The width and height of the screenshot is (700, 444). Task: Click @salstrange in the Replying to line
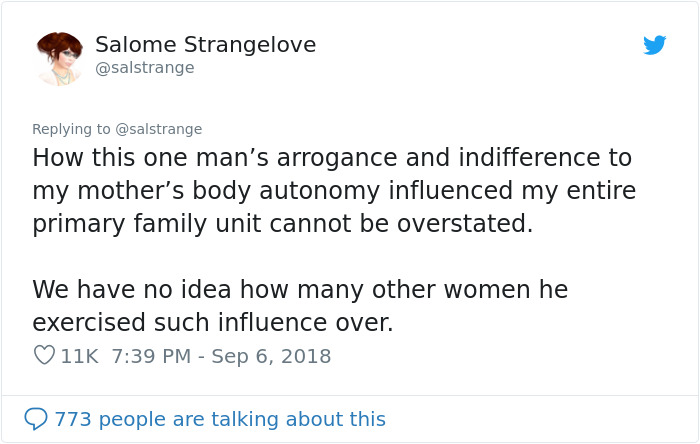click(159, 129)
